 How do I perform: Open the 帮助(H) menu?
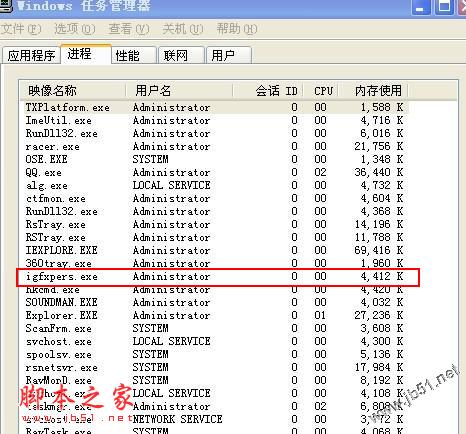point(237,29)
